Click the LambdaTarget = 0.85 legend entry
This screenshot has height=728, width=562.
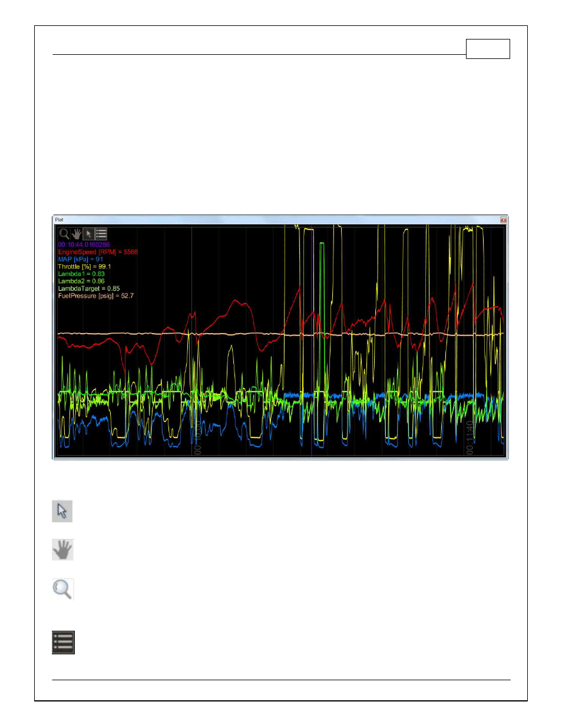(89, 289)
